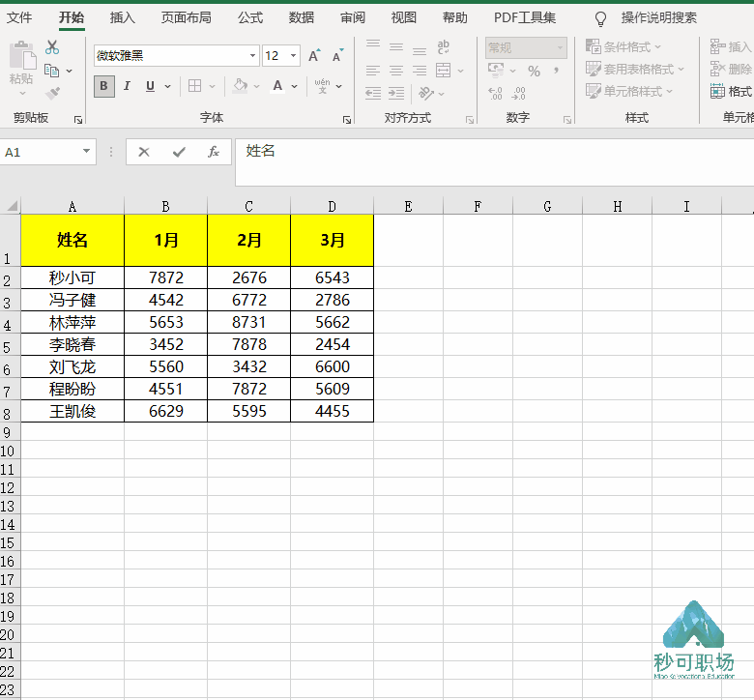754x700 pixels.
Task: Apply middle vertical alignment
Action: point(396,46)
